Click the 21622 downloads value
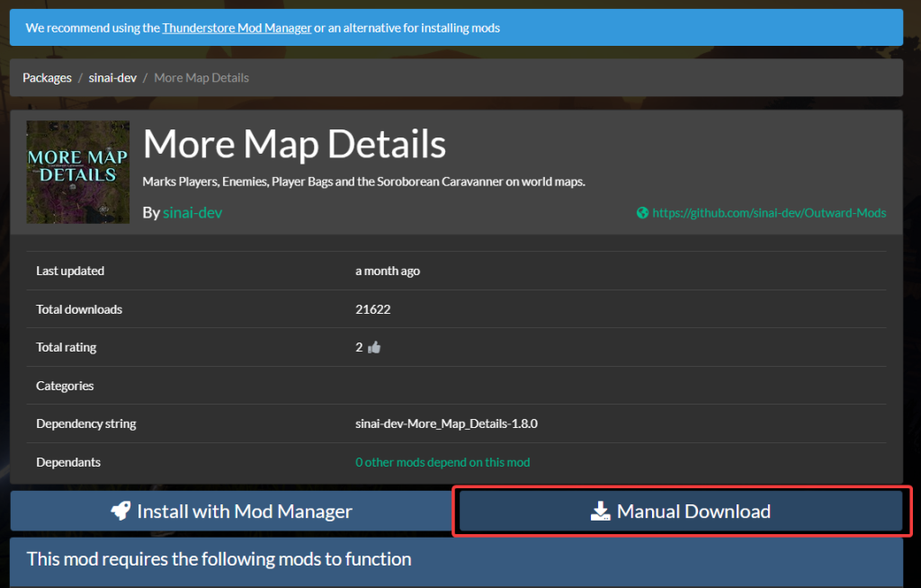 point(373,309)
